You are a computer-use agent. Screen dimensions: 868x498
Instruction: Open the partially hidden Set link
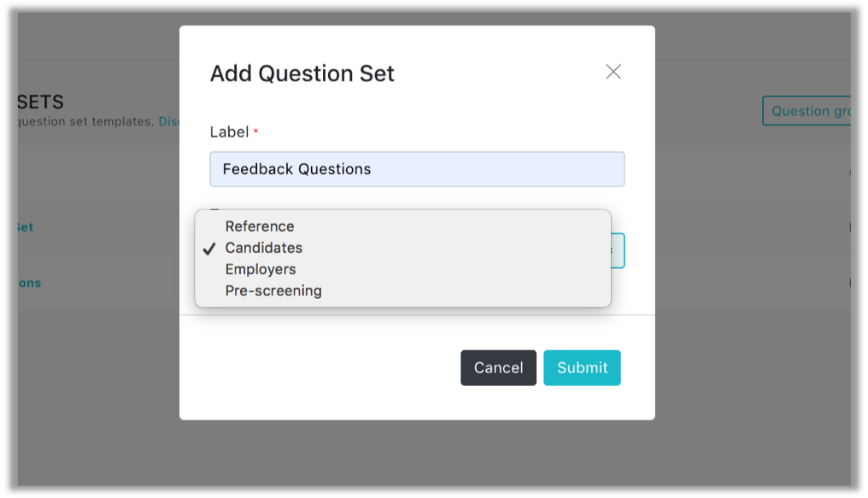(x=25, y=227)
